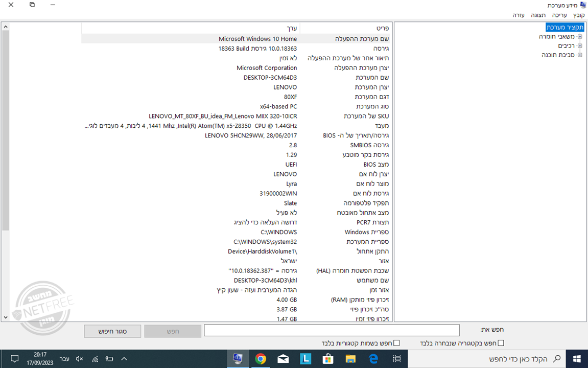Open the Windows Start menu
Screen dimensions: 588x368
point(577,359)
